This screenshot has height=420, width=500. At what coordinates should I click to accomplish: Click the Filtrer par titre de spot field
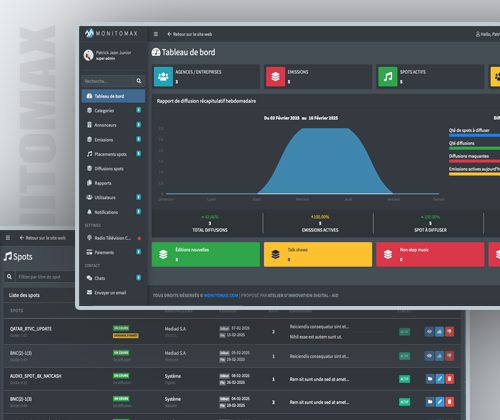tap(45, 277)
